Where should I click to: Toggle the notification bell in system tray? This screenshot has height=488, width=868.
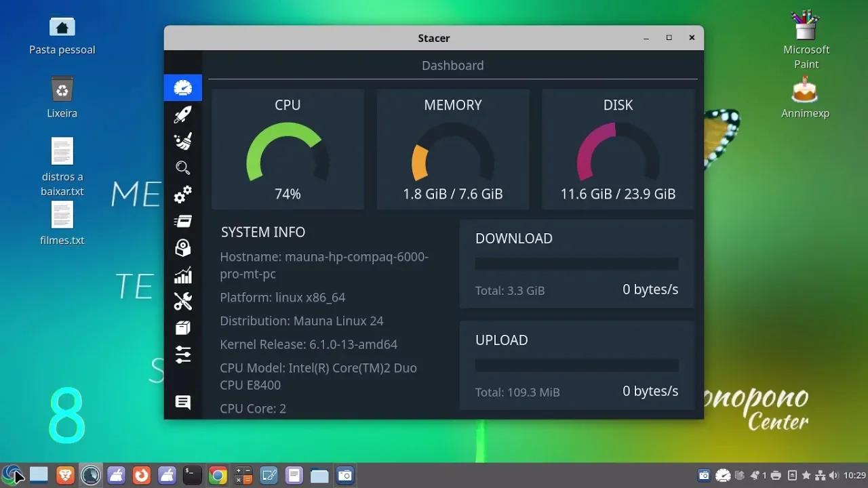tap(755, 475)
